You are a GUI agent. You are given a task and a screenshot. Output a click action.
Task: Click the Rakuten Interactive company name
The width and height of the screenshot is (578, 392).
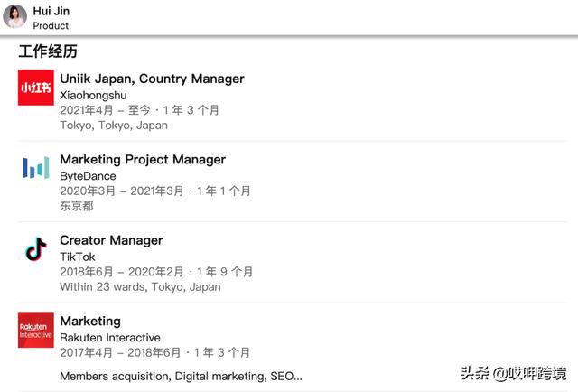click(110, 338)
